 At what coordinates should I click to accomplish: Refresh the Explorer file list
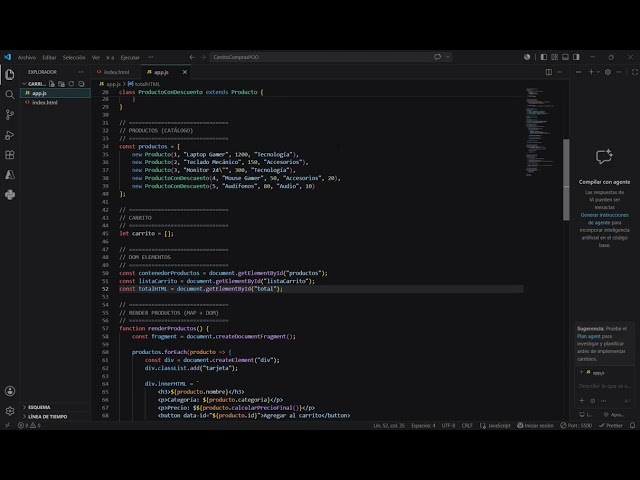71,84
